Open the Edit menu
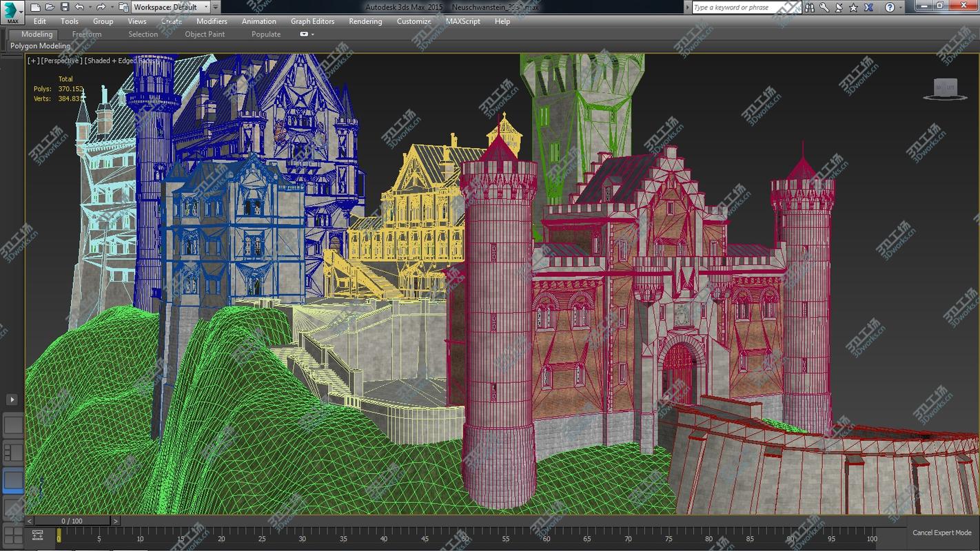 point(40,21)
